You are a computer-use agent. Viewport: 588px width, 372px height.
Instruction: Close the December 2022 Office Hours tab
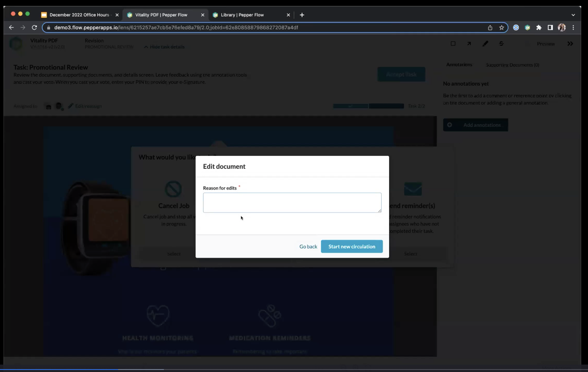pos(117,15)
